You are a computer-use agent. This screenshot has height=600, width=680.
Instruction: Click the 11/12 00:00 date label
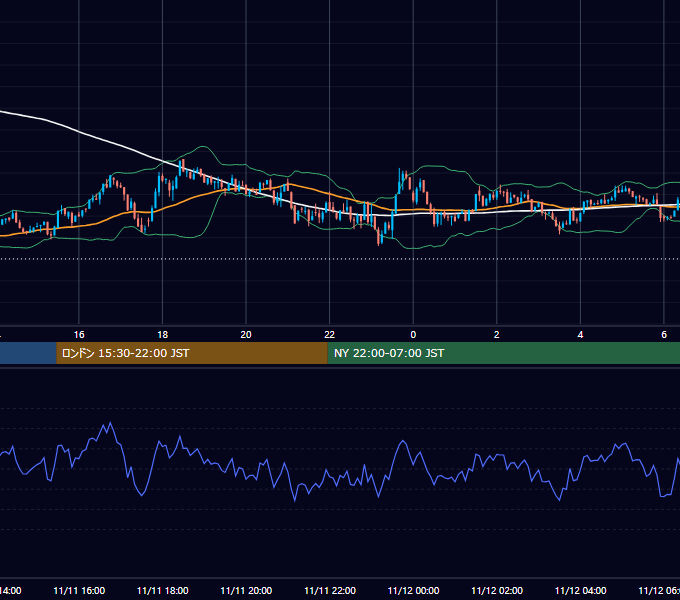point(413,590)
